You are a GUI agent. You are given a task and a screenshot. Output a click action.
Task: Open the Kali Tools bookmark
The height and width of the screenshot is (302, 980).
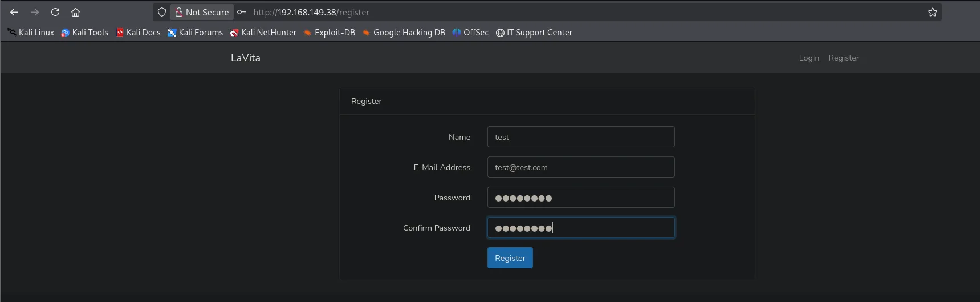point(84,33)
